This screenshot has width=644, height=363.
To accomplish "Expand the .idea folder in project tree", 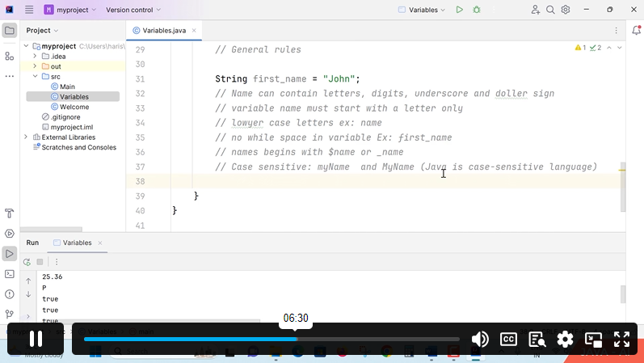I will 35,56.
